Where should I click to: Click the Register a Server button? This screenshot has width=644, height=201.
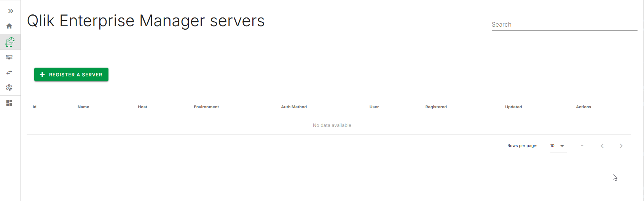tap(71, 74)
